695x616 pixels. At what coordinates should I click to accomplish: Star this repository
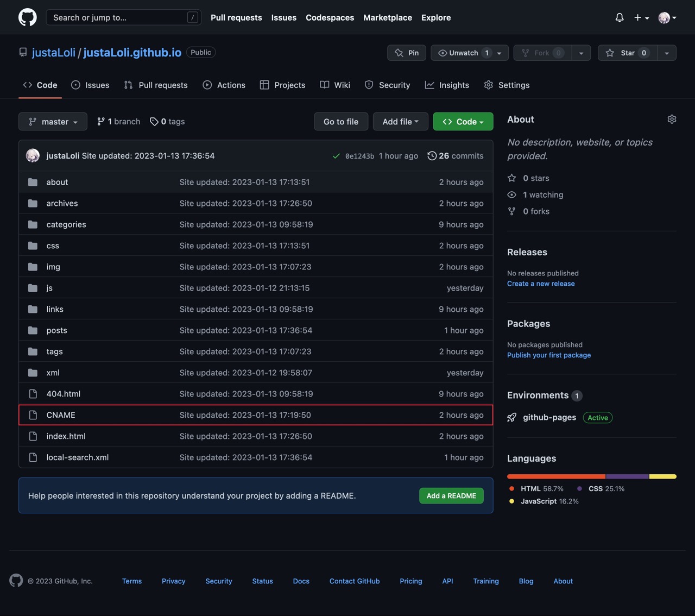click(627, 53)
